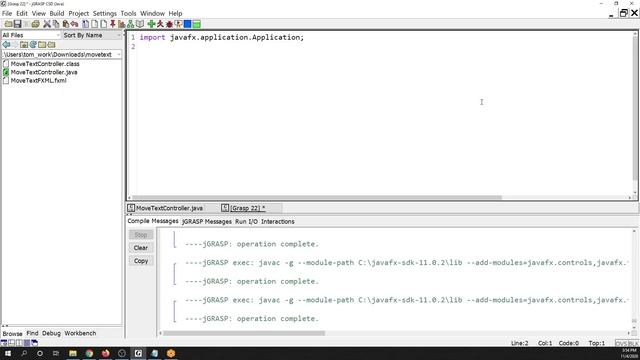Screen dimensions: 640x360
Task: Open the File menu
Action: [x=7, y=13]
